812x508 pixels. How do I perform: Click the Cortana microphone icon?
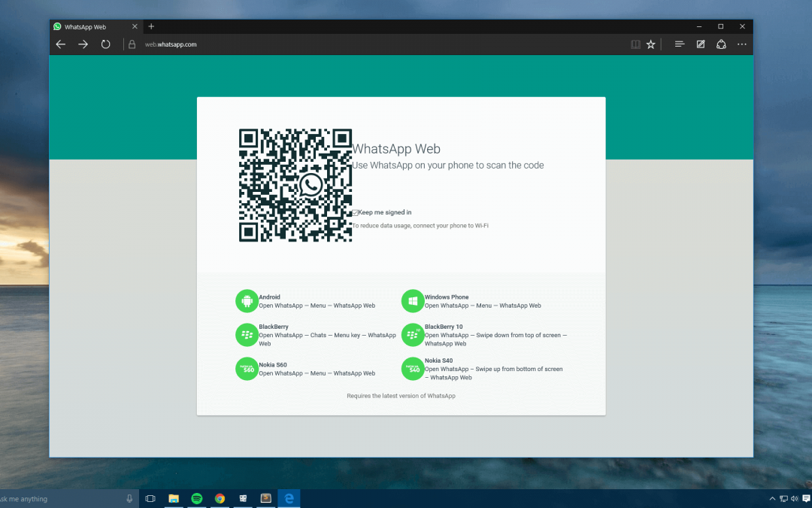129,499
